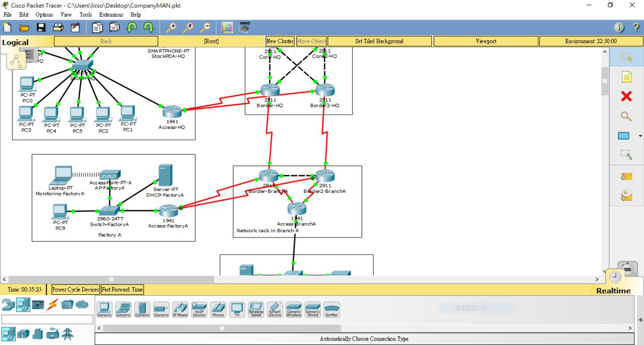
Task: Select Multiuser Connection cloud category
Action: (83, 304)
